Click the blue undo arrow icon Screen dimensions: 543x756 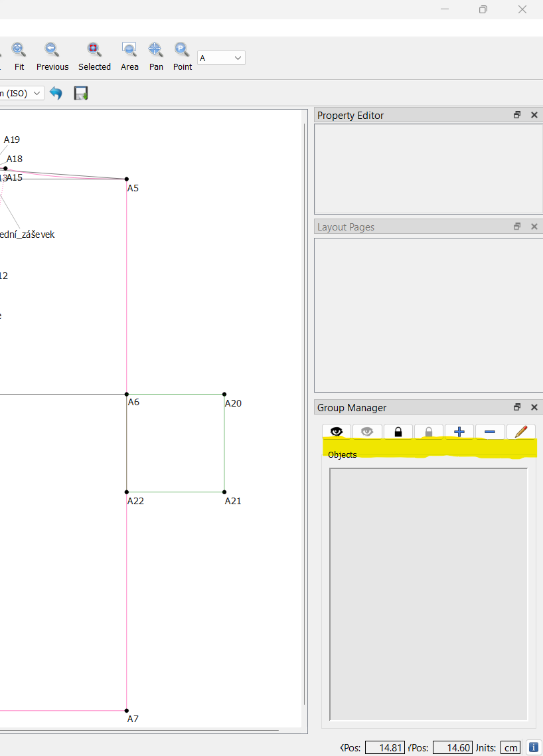coord(56,94)
